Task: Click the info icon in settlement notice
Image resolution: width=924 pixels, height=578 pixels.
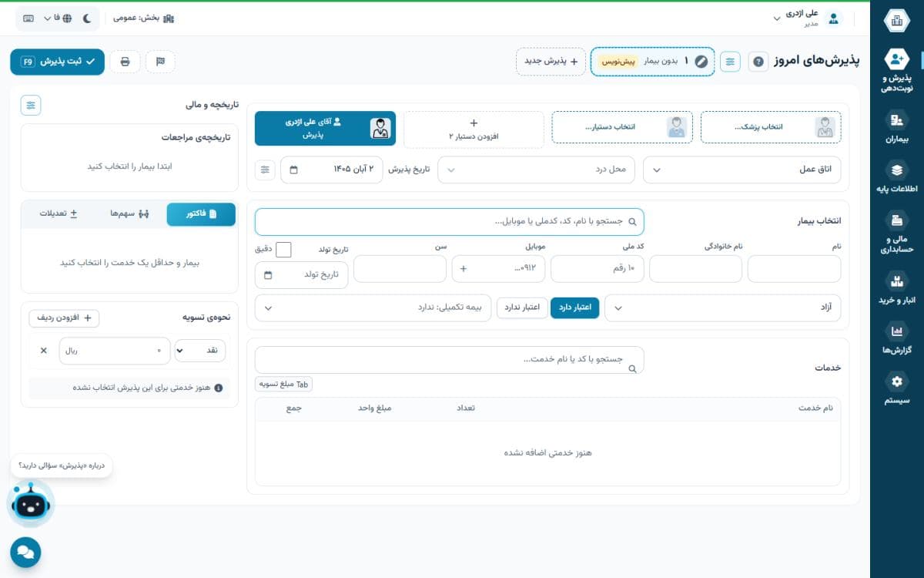Action: tap(218, 388)
